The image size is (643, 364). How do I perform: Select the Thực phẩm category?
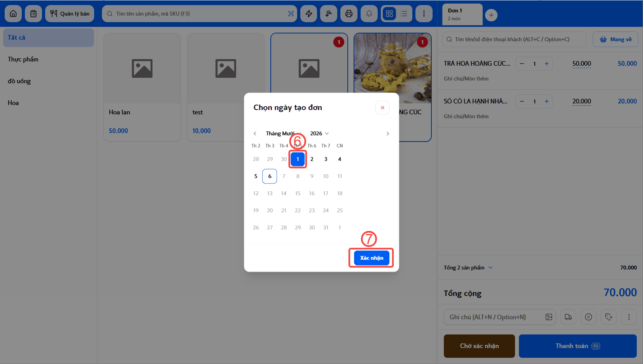point(49,59)
